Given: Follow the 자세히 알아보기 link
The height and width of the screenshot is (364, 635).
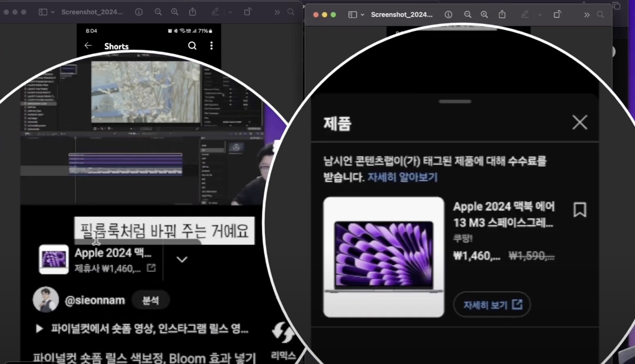Looking at the screenshot, I should 402,177.
